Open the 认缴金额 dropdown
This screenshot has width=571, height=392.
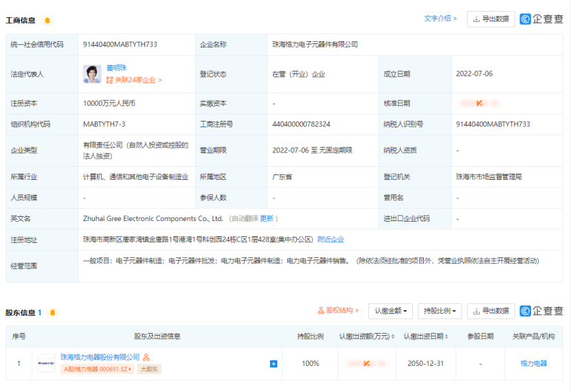click(390, 311)
